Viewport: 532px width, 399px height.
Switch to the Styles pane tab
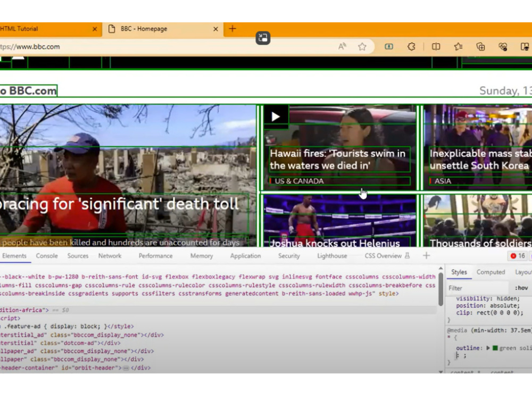click(x=459, y=272)
